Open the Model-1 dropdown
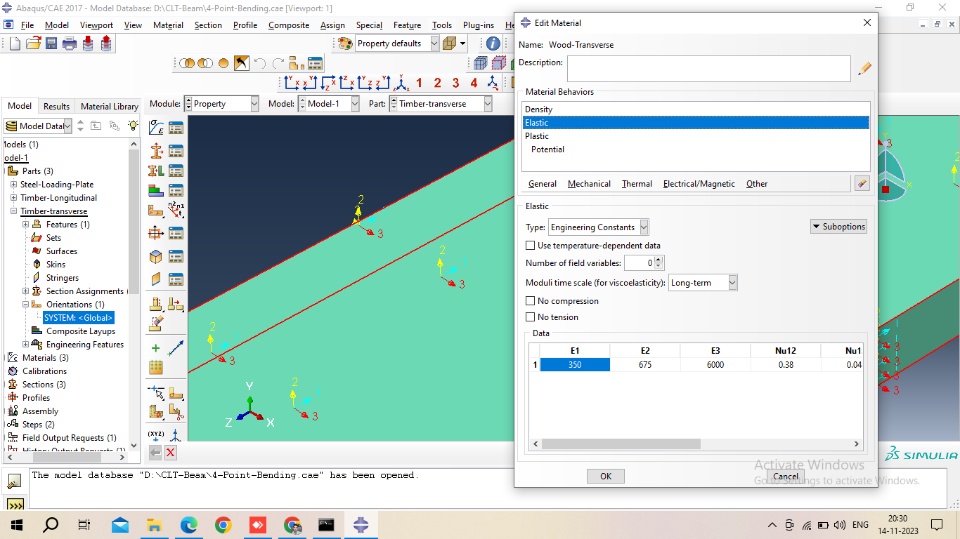 coord(354,104)
